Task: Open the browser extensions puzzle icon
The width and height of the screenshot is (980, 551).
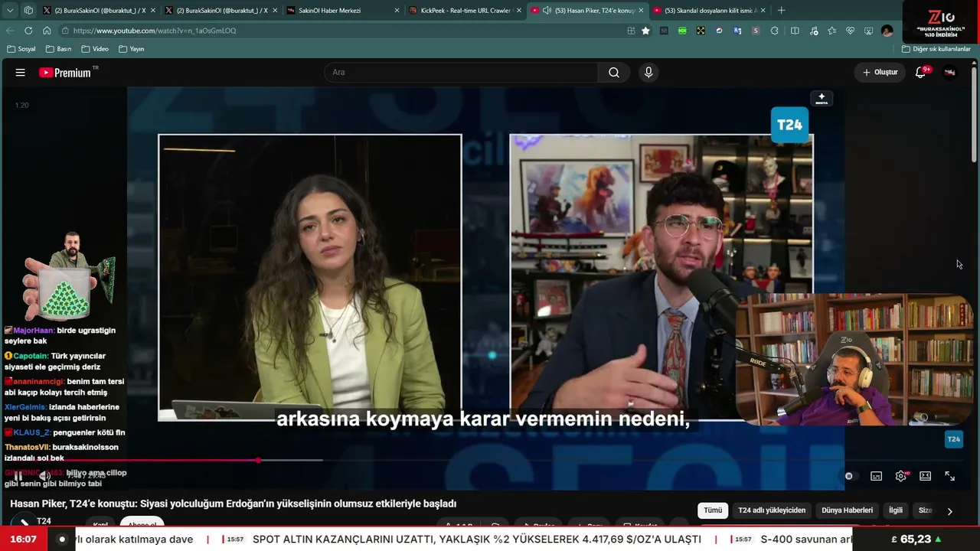Action: tap(775, 31)
